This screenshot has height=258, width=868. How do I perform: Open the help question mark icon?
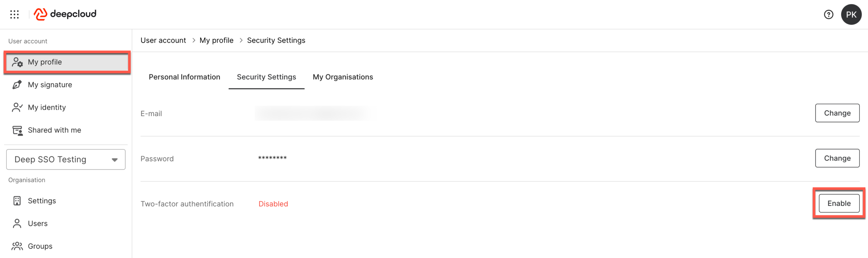(x=828, y=15)
